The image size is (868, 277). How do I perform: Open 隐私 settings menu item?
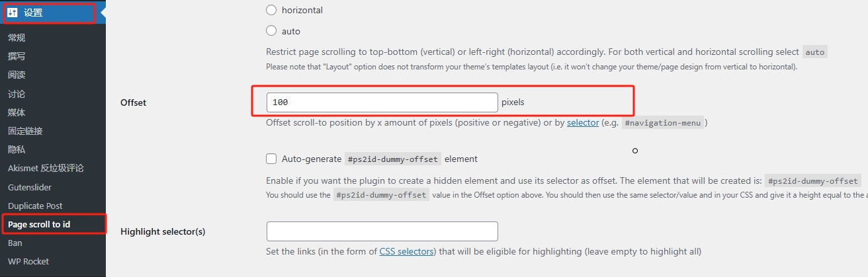click(17, 149)
